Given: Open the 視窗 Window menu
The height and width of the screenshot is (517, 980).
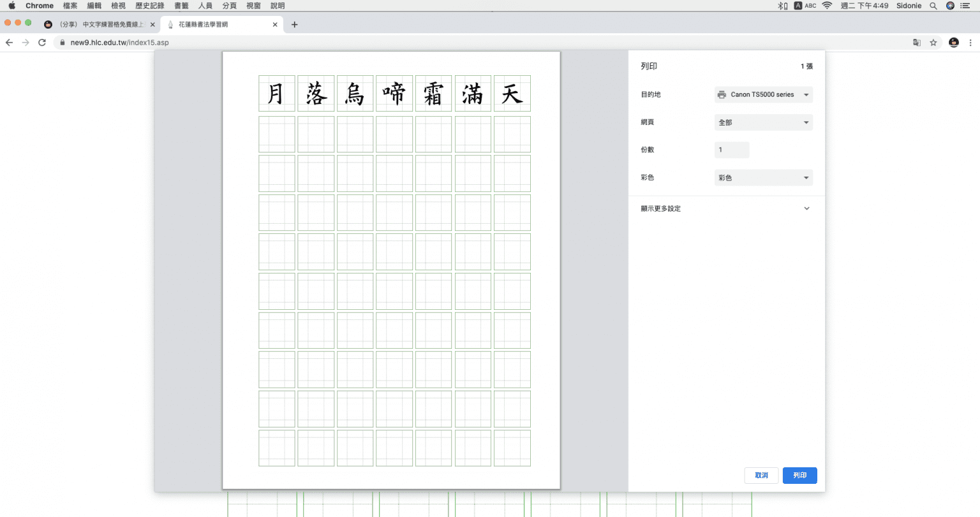Looking at the screenshot, I should pyautogui.click(x=254, y=6).
